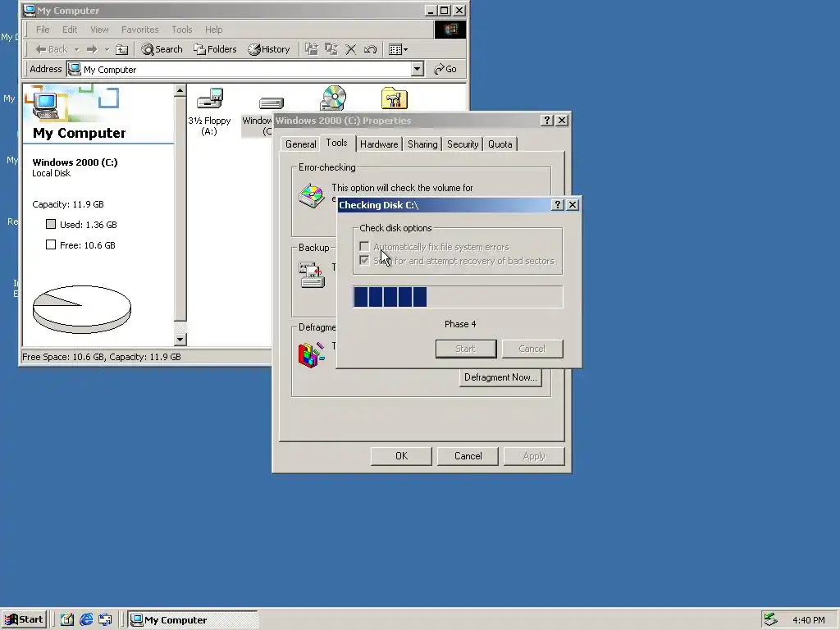Click the Defragment Now button
Screen dimensions: 840x630
pyautogui.click(x=500, y=377)
